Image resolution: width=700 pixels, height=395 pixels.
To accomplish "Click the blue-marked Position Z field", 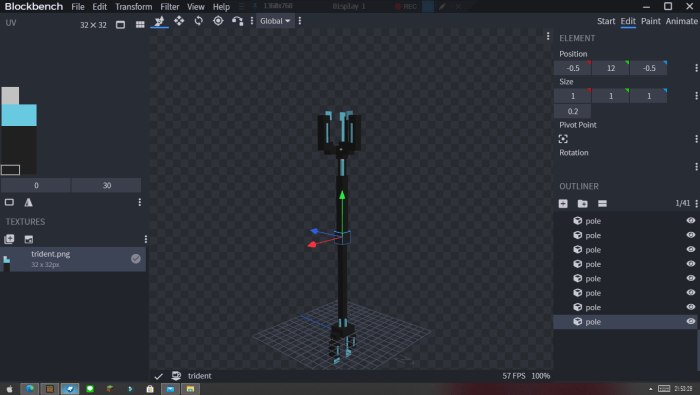I will [x=649, y=68].
